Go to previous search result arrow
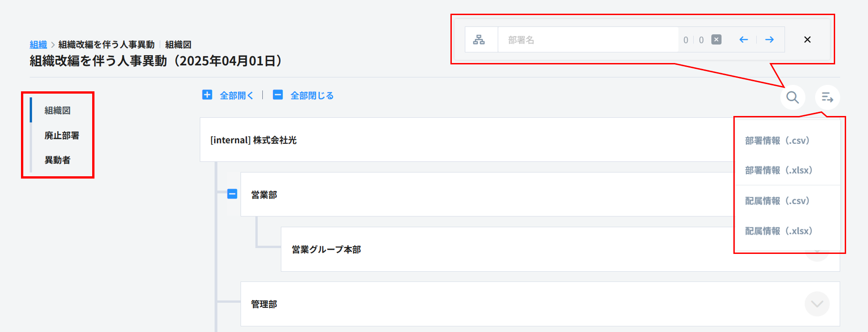The height and width of the screenshot is (332, 868). [x=743, y=40]
